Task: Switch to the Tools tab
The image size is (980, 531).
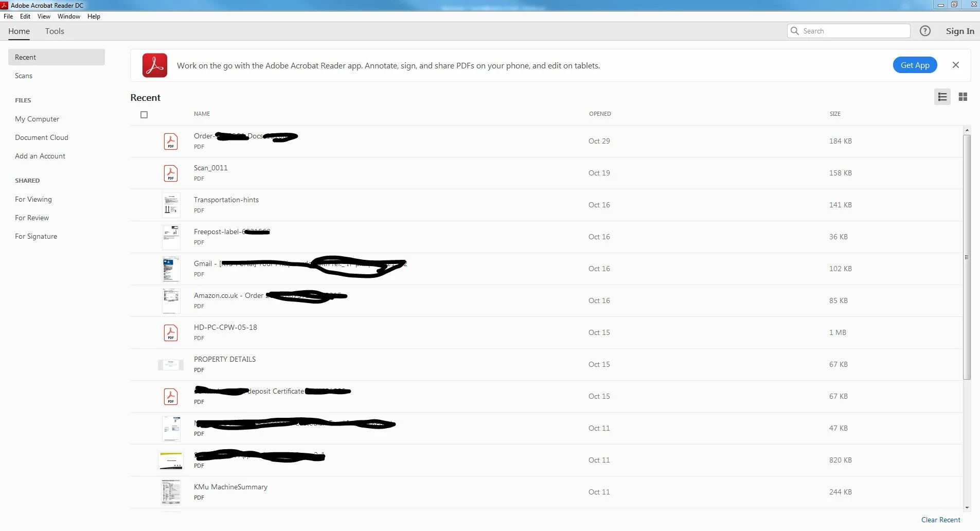Action: (55, 31)
